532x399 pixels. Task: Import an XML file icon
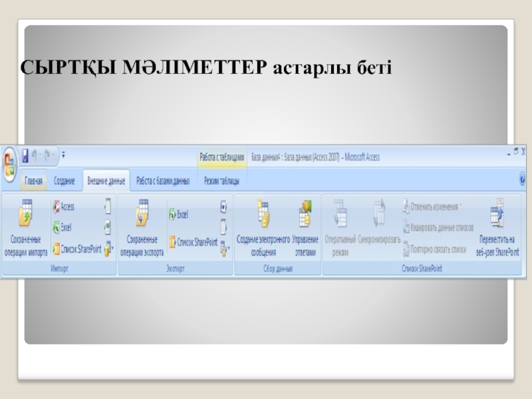108,227
